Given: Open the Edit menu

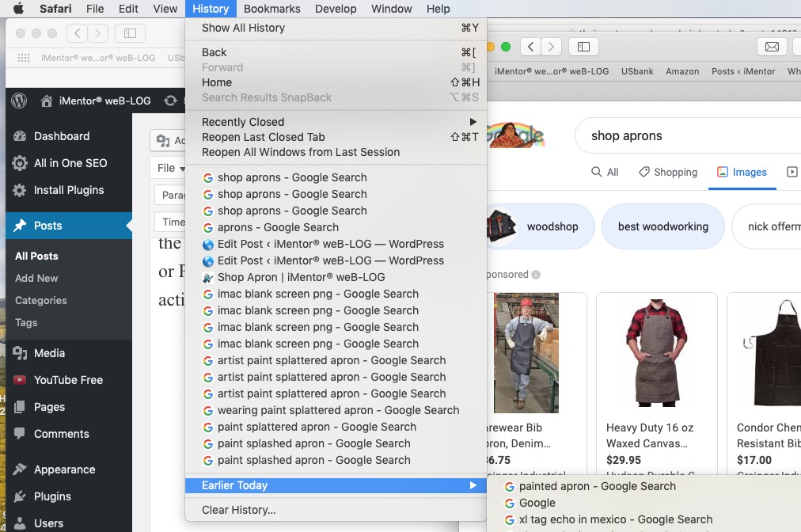Looking at the screenshot, I should point(128,9).
